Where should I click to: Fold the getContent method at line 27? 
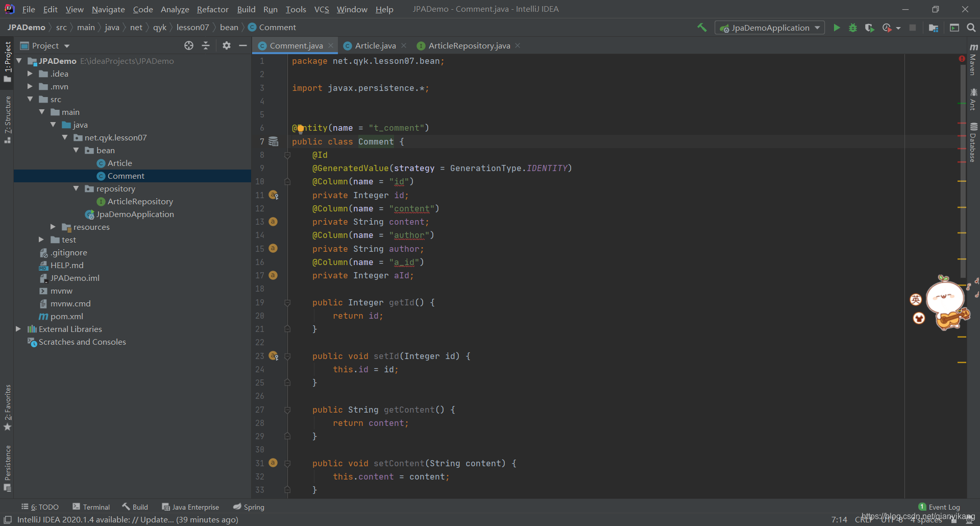pyautogui.click(x=287, y=410)
